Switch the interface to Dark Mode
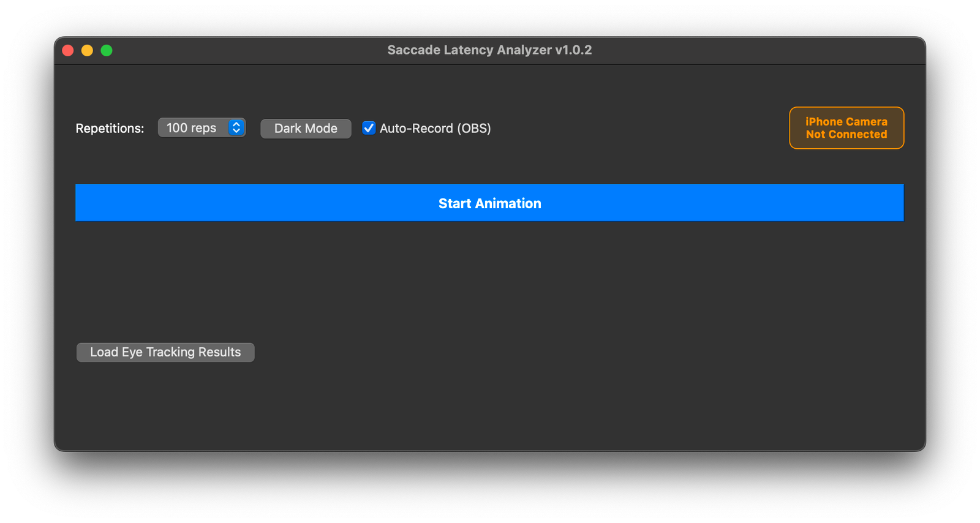Screen dimensions: 980x523 [305, 128]
